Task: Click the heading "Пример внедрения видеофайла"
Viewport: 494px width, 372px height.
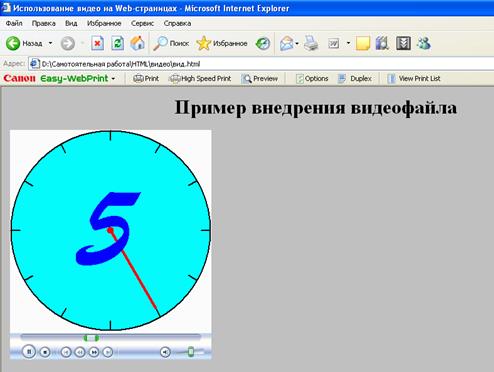Action: coord(316,107)
